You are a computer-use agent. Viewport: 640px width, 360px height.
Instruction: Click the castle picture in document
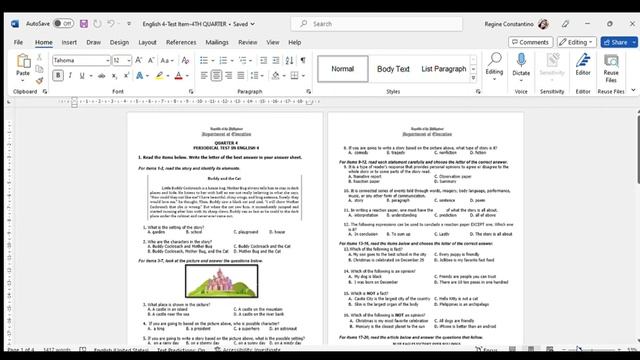221,281
